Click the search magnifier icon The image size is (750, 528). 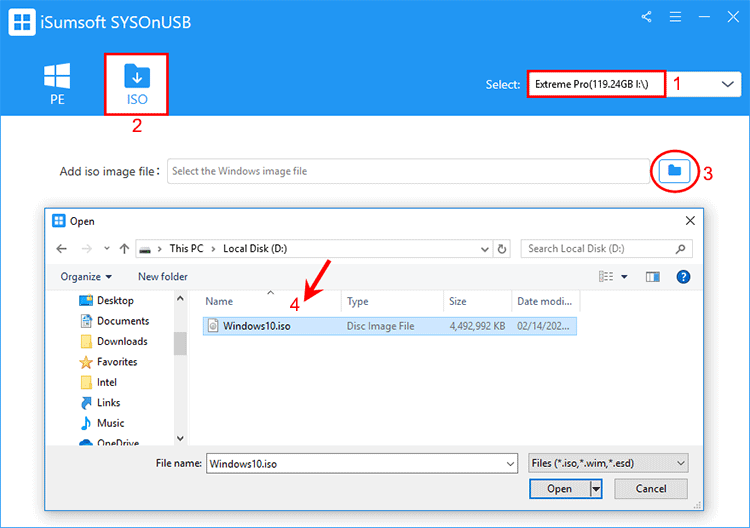681,249
